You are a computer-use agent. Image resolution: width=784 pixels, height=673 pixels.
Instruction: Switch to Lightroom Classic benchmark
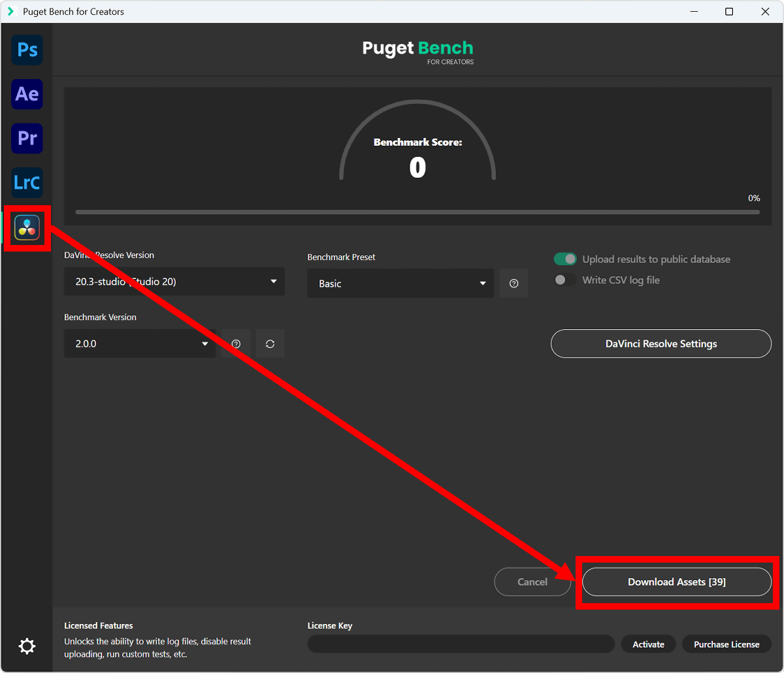click(x=27, y=182)
